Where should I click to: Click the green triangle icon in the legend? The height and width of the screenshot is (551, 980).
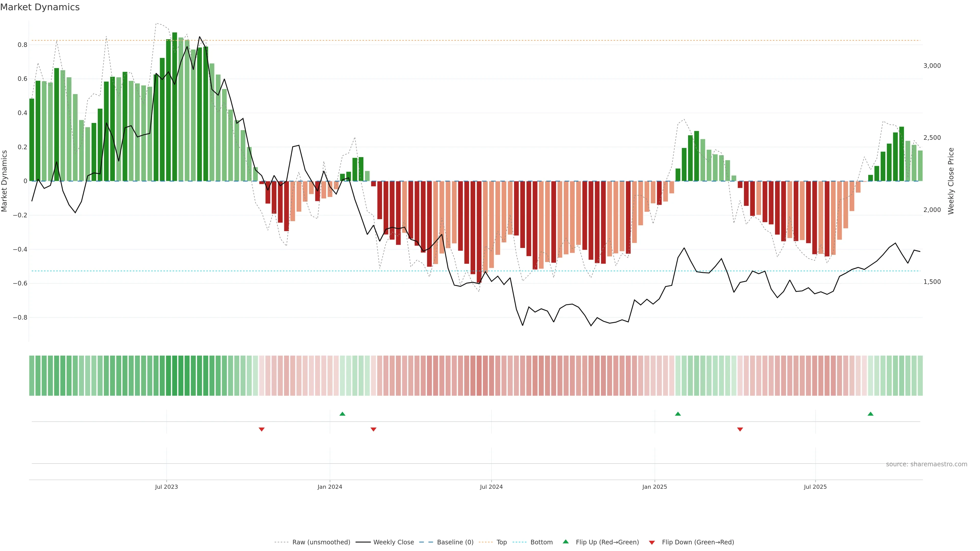[565, 542]
